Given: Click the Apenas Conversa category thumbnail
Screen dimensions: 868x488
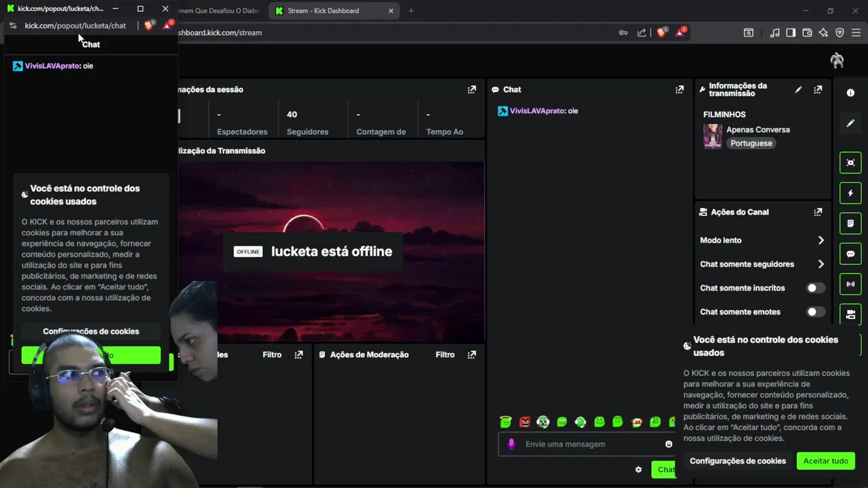Looking at the screenshot, I should point(713,136).
